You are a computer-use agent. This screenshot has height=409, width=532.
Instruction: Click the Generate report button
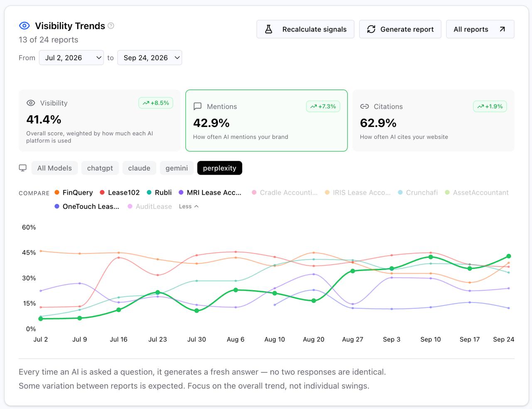(400, 29)
